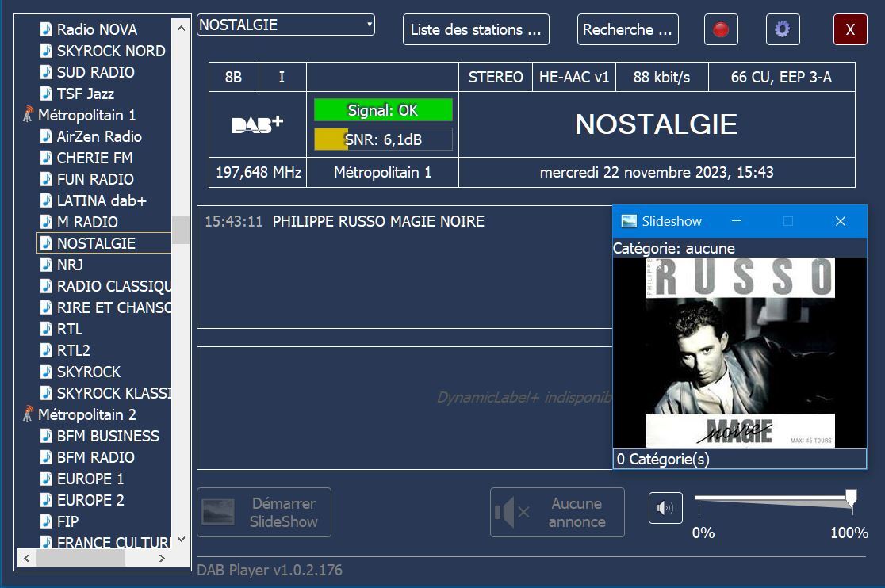The width and height of the screenshot is (885, 588).
Task: Click music note icon beside NRJ
Action: click(x=46, y=265)
